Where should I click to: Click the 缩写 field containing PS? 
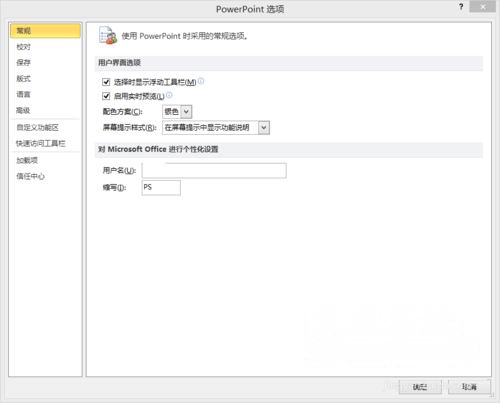(161, 188)
